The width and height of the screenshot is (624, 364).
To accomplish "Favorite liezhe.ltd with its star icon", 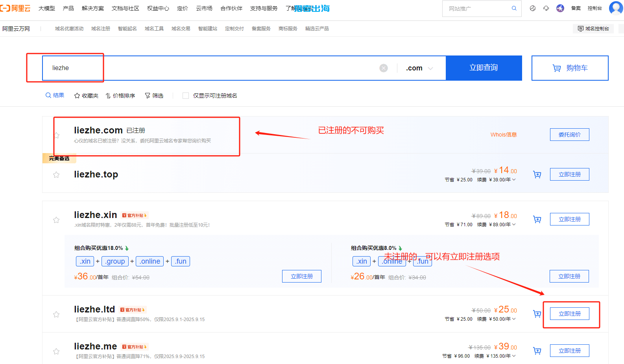I will pos(56,314).
